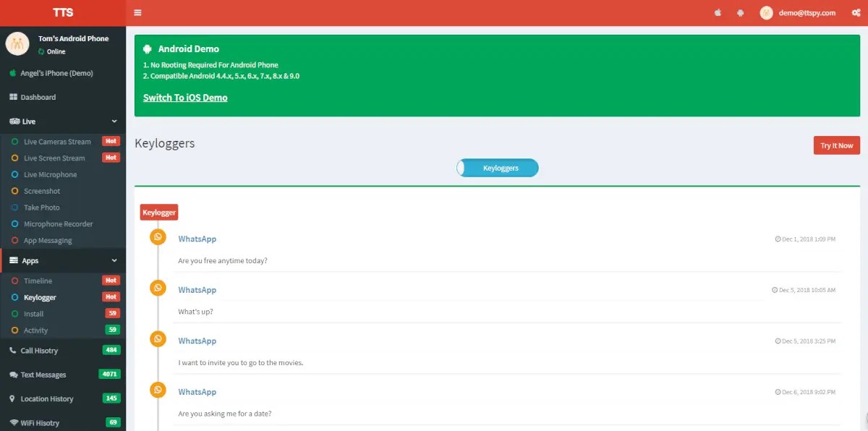Screen dimensions: 868x431
Task: Open WhatsApp link above 'Are you free anytime today?'
Action: coord(197,239)
